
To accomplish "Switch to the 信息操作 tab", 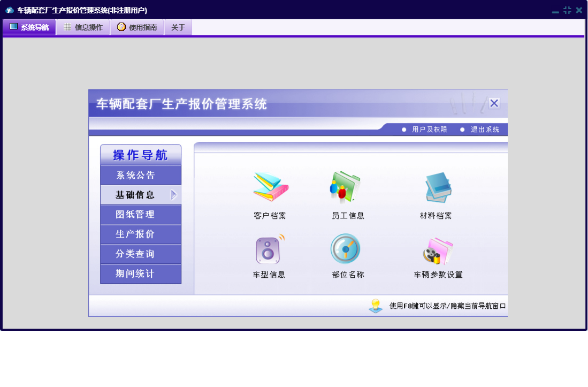I will point(83,27).
